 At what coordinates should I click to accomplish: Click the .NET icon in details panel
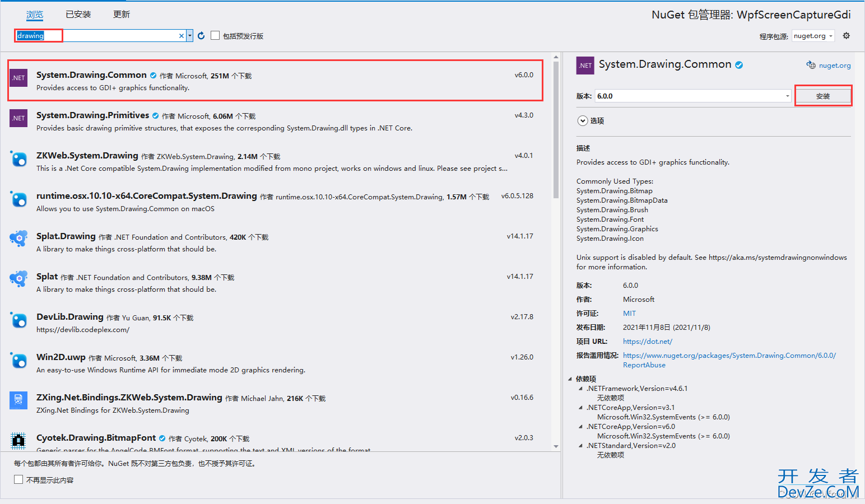[585, 66]
